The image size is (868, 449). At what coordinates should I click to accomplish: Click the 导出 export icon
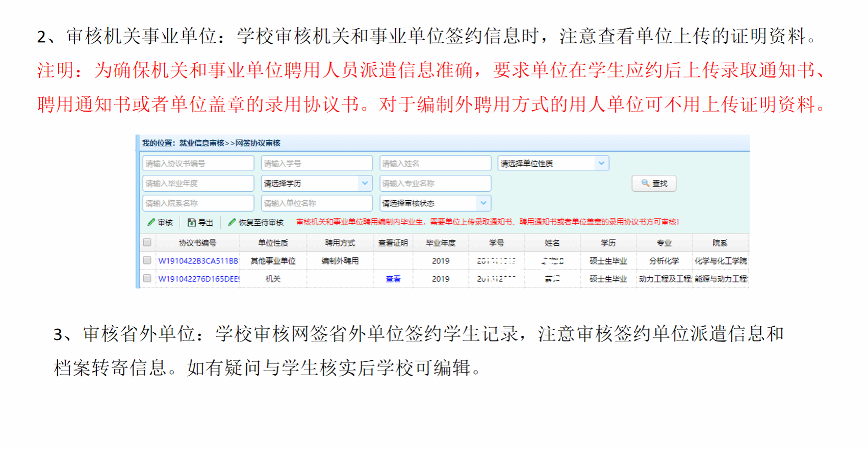192,222
